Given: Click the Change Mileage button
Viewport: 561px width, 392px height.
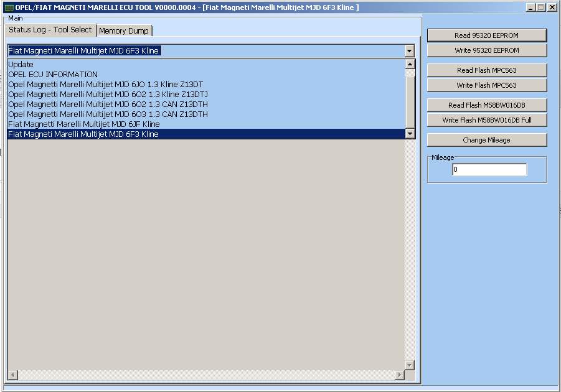Looking at the screenshot, I should (x=486, y=140).
